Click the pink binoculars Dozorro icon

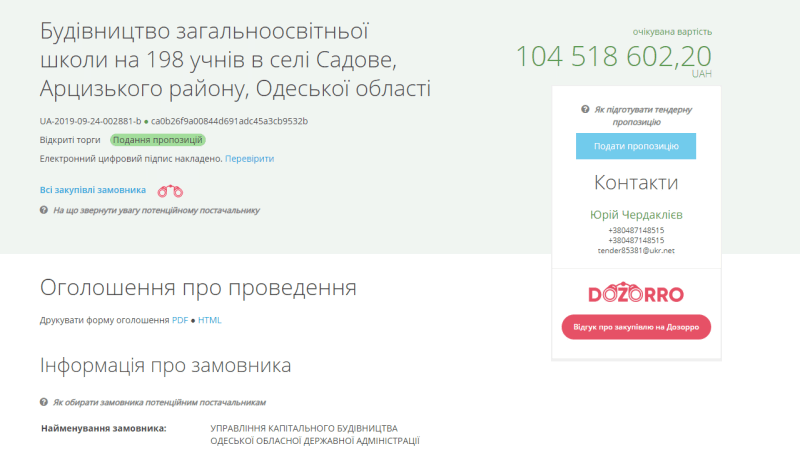click(x=170, y=191)
